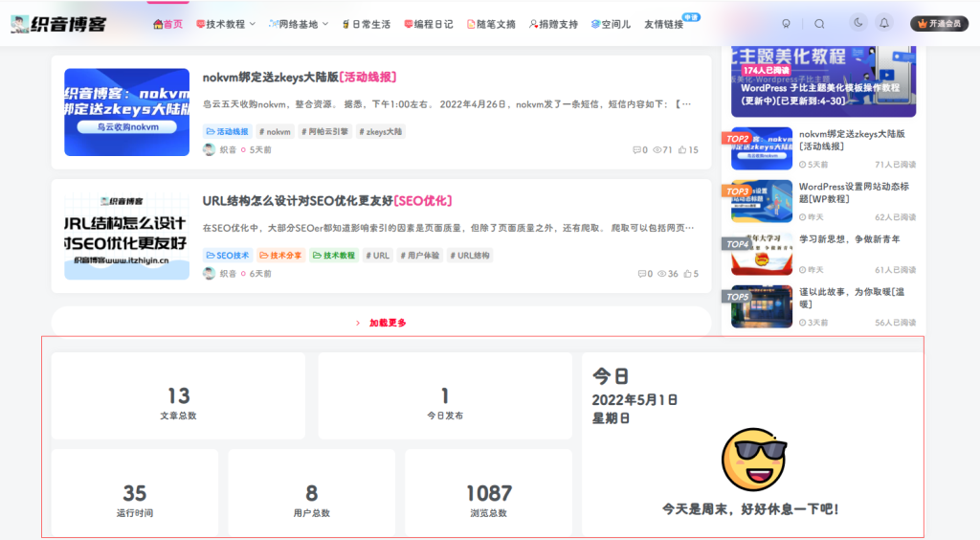Screen dimensions: 980x540
Task: Open the nokvm article thumbnail
Action: click(x=127, y=112)
